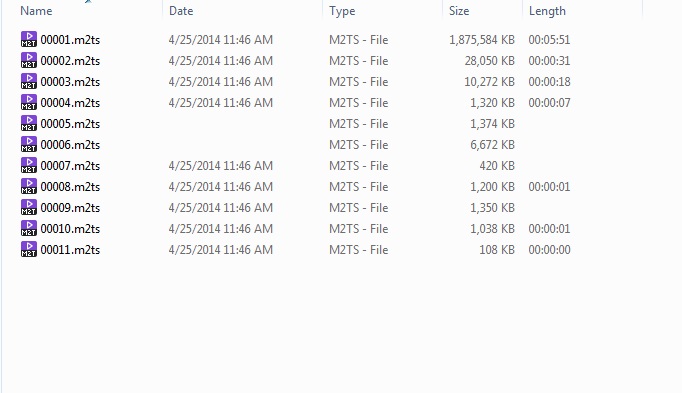
Task: Click the 00:05:51 length value
Action: 549,40
